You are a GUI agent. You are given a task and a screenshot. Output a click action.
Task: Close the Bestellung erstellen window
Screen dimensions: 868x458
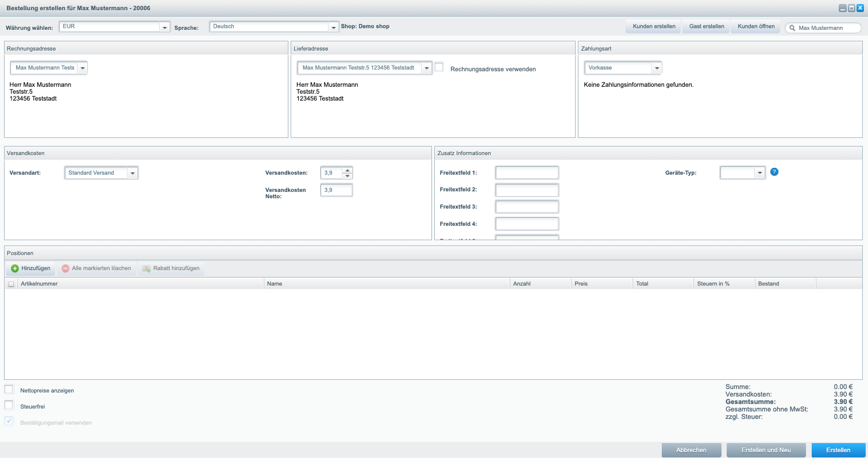(860, 9)
